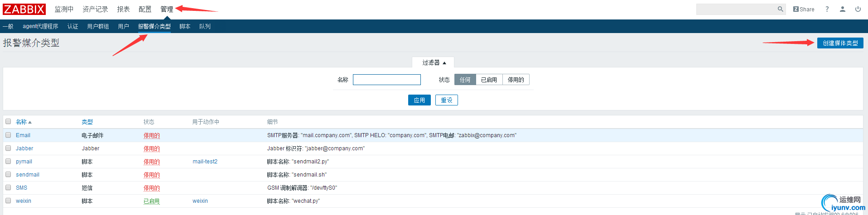
Task: Click the "wechat.py" script name detail
Action: [x=306, y=201]
